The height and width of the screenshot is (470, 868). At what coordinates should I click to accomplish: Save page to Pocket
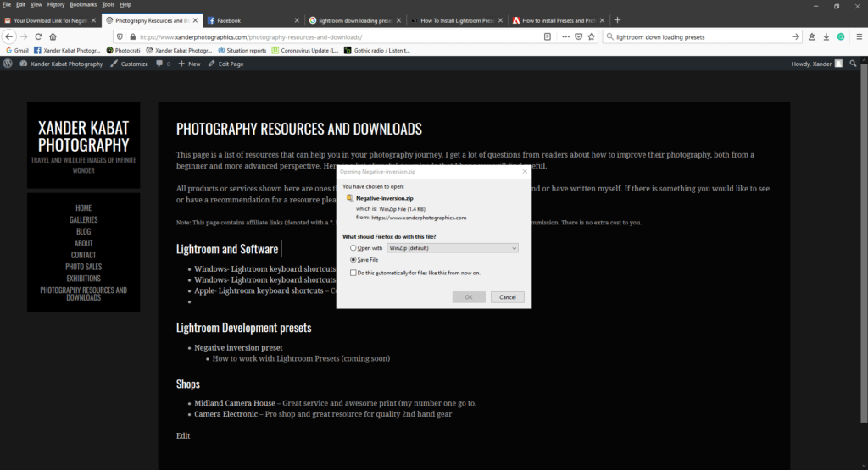coord(578,36)
